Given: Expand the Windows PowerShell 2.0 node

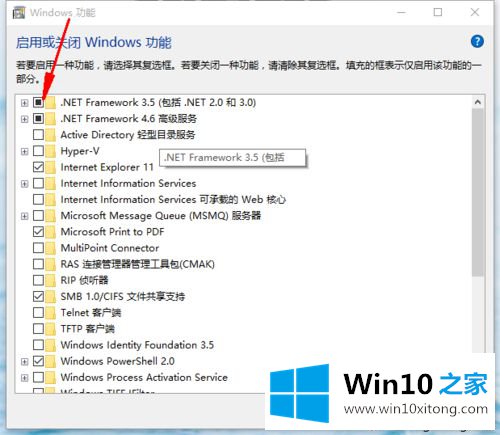Looking at the screenshot, I should pyautogui.click(x=24, y=361).
